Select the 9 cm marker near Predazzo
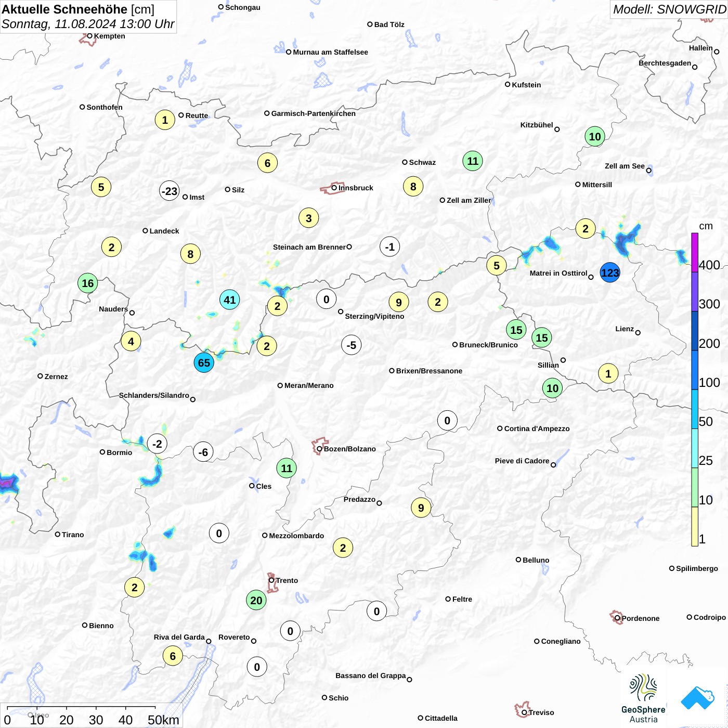This screenshot has height=728, width=728. tap(421, 508)
